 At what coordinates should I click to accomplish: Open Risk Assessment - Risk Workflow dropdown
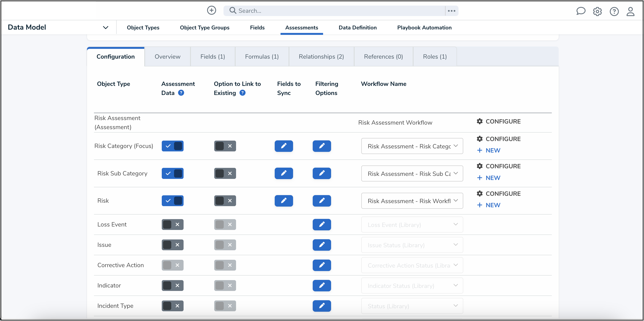(412, 201)
